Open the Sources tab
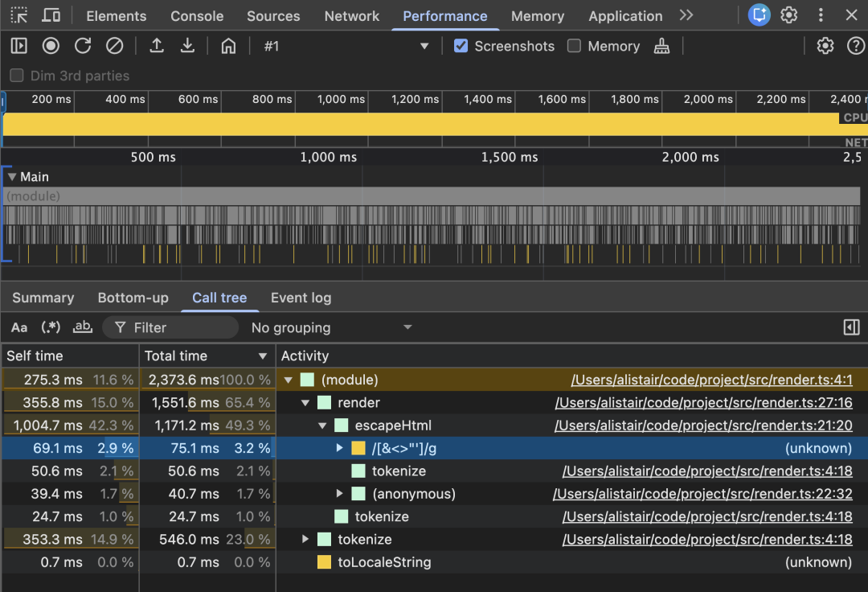This screenshot has height=592, width=868. click(x=273, y=16)
